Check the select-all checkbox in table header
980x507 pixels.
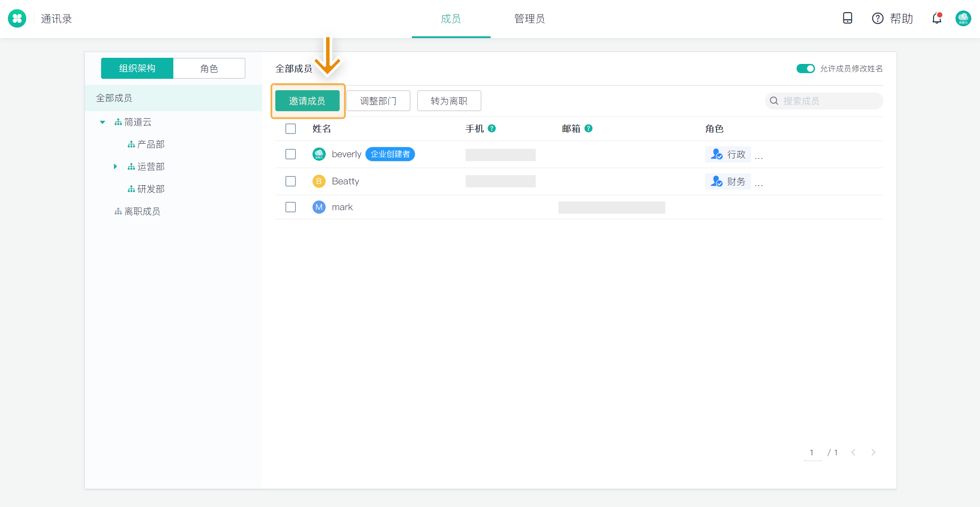(291, 129)
